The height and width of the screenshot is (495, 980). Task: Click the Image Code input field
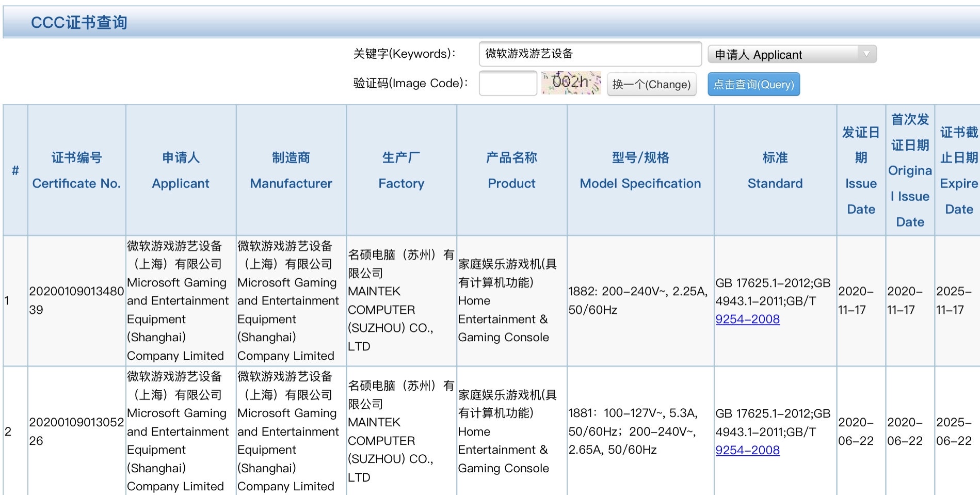point(508,83)
